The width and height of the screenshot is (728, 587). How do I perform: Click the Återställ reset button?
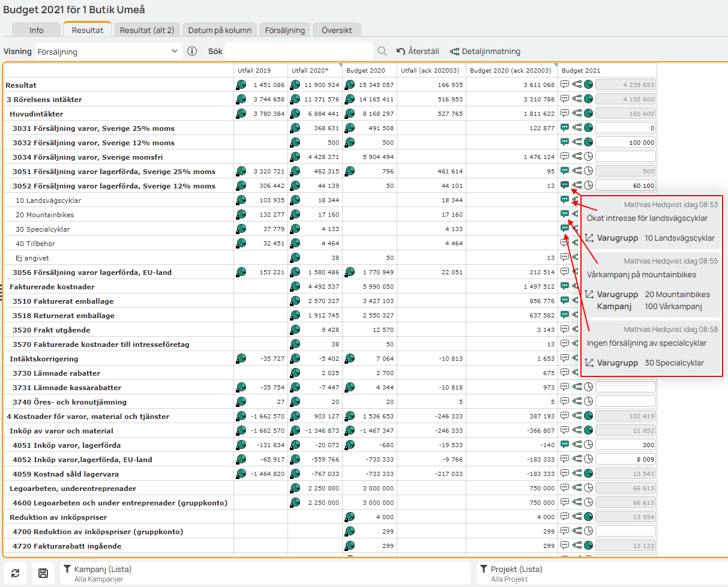418,52
